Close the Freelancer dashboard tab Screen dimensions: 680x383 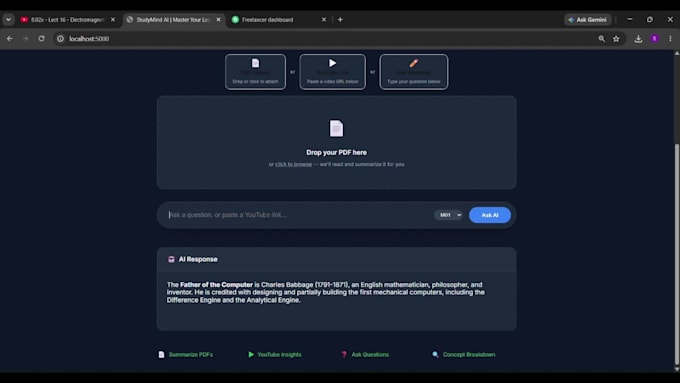pos(324,20)
